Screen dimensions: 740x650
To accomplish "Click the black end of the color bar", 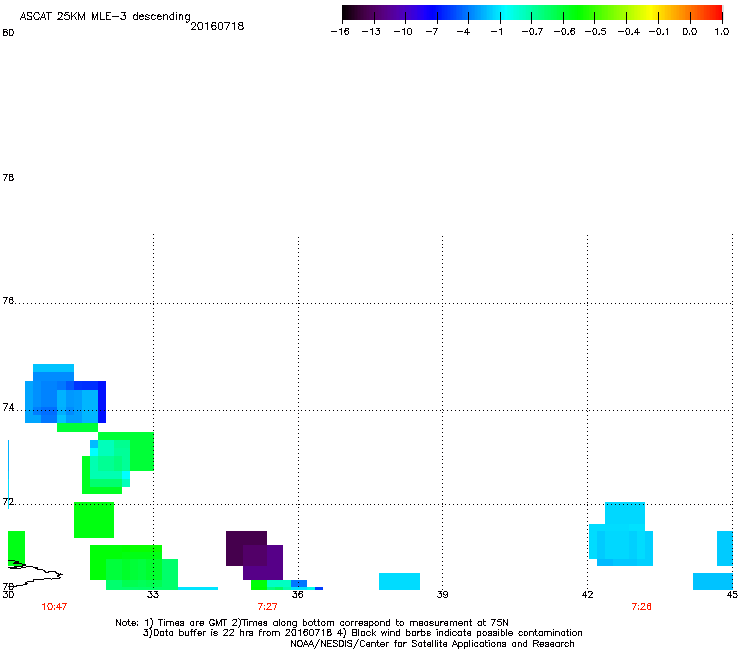I will [348, 13].
